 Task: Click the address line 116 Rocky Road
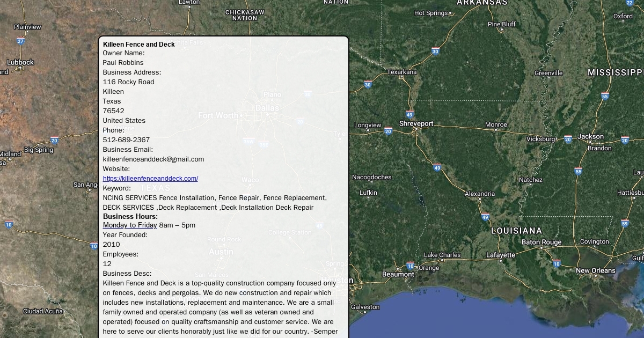[129, 82]
